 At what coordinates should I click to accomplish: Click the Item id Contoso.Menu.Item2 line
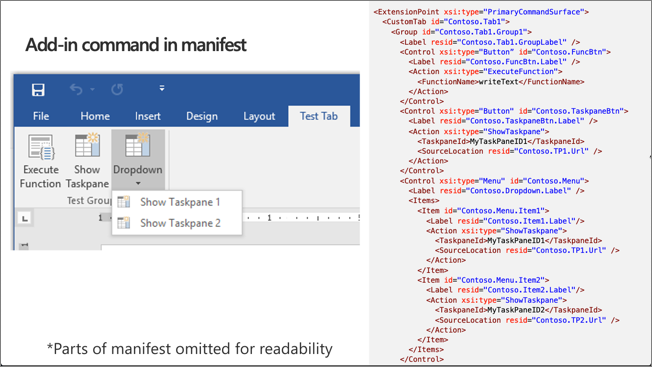click(483, 280)
